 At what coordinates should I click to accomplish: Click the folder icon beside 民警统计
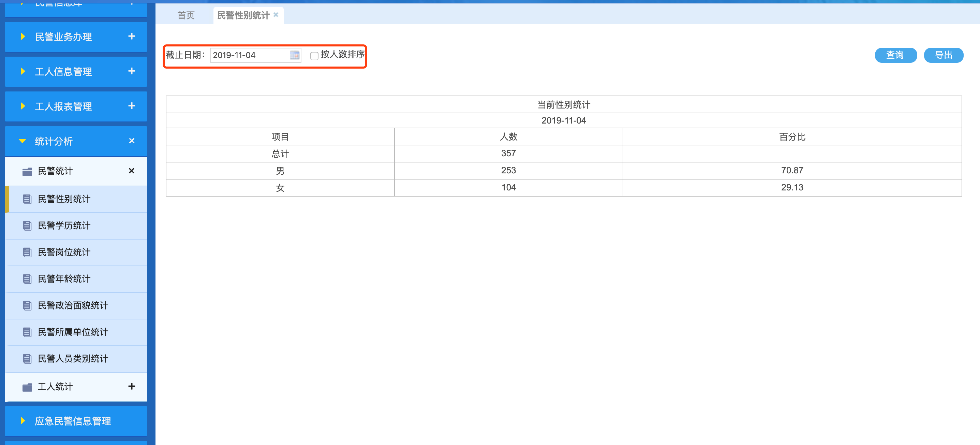tap(27, 172)
